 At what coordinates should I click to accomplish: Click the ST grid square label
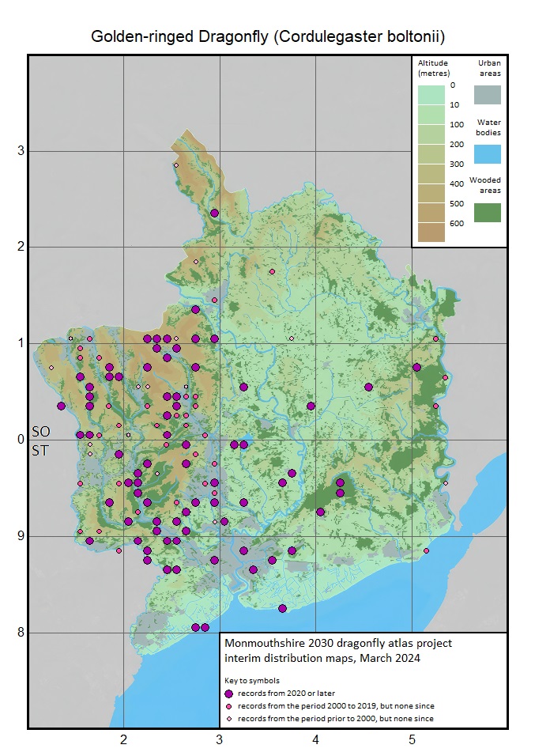[x=40, y=451]
